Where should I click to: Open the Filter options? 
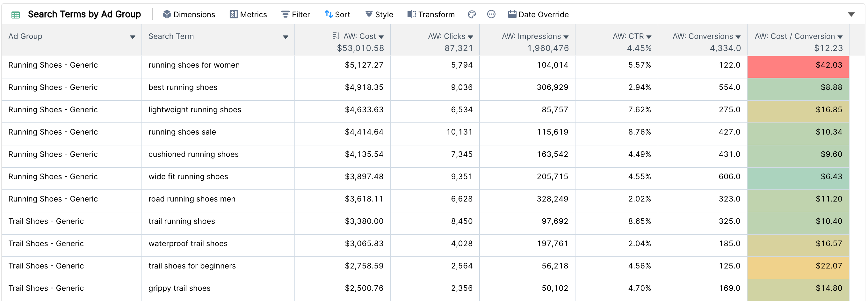click(295, 14)
